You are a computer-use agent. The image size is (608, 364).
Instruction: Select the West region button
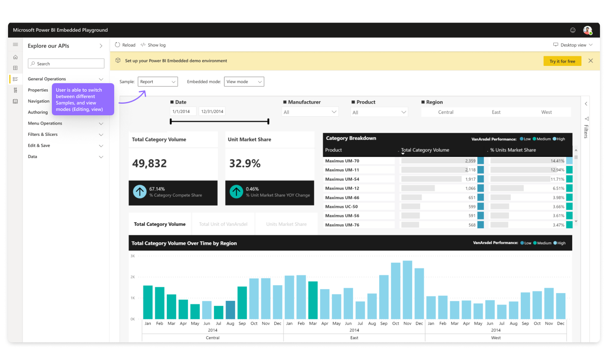(546, 112)
